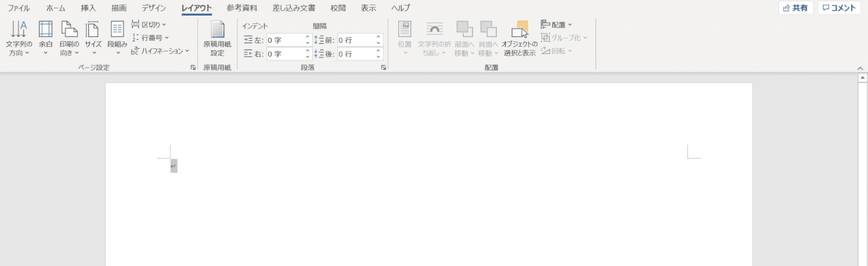Switch to the 表示 tab
868x266 pixels.
click(x=368, y=8)
